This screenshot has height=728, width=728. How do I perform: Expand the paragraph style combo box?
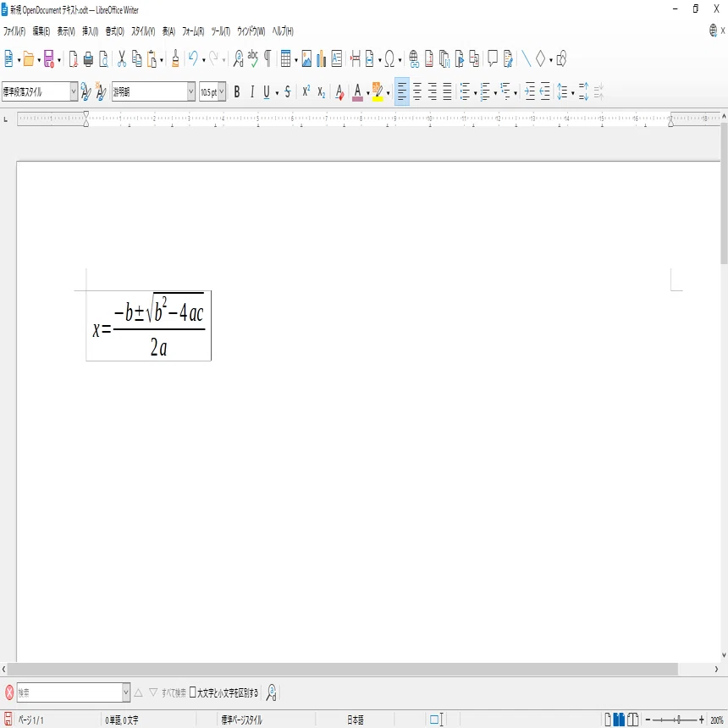click(x=74, y=92)
